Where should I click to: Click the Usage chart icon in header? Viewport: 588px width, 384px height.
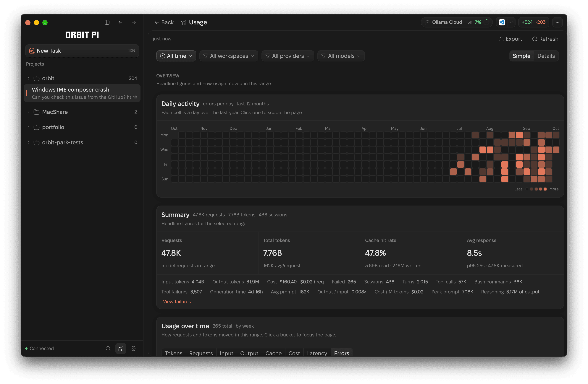click(183, 22)
